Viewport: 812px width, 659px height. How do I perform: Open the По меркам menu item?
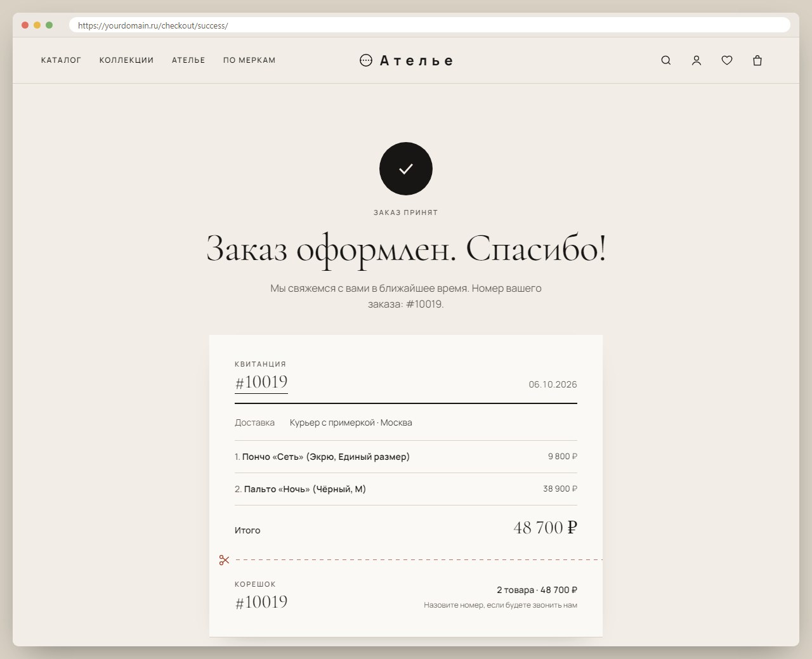(x=249, y=60)
